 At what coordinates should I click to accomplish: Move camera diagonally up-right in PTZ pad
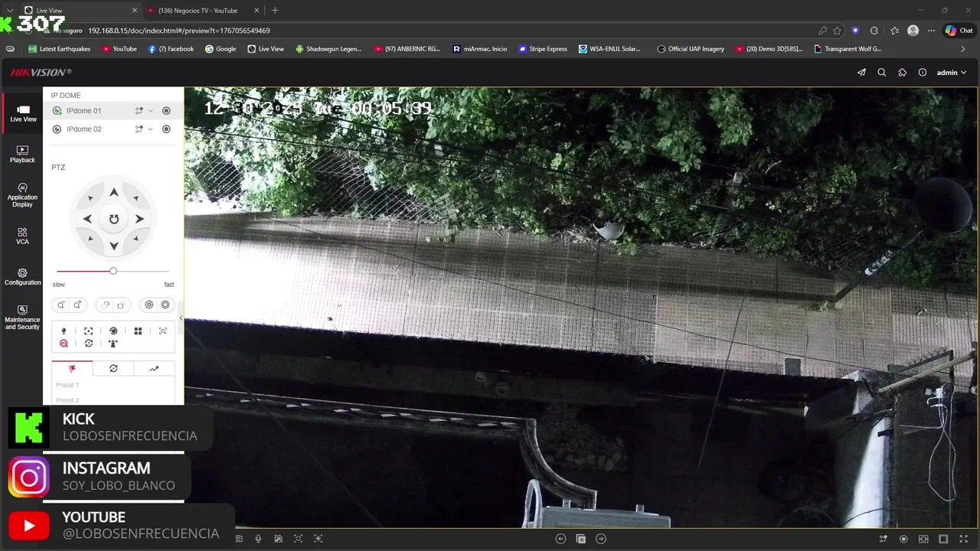coord(136,198)
